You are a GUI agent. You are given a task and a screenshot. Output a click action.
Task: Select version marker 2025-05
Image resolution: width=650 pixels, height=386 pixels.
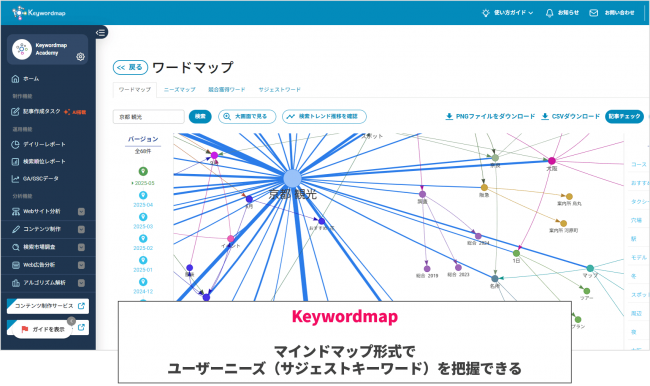click(x=143, y=171)
